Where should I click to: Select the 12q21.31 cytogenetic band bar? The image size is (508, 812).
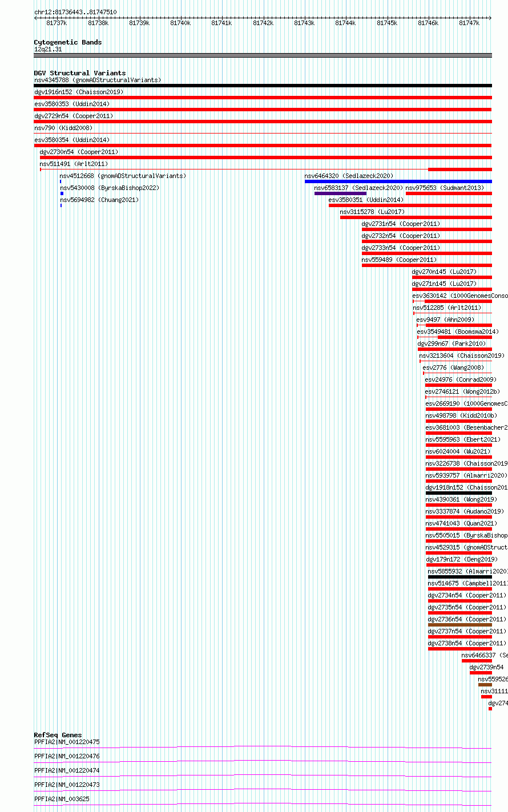(263, 55)
